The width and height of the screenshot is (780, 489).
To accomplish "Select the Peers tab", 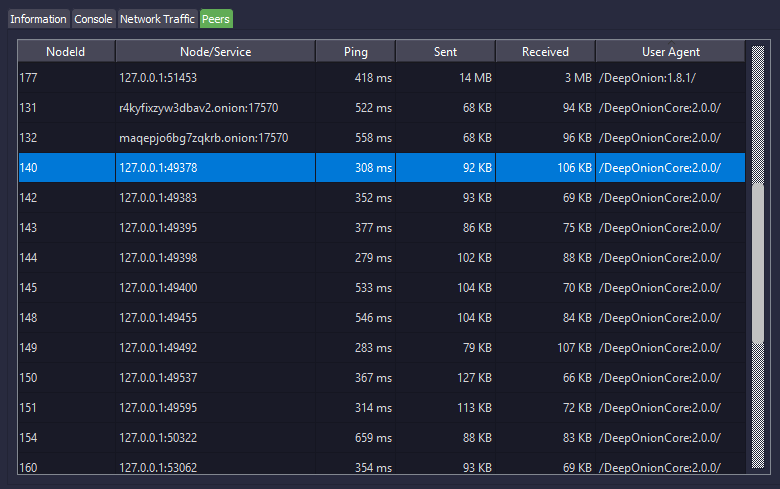I will point(216,19).
